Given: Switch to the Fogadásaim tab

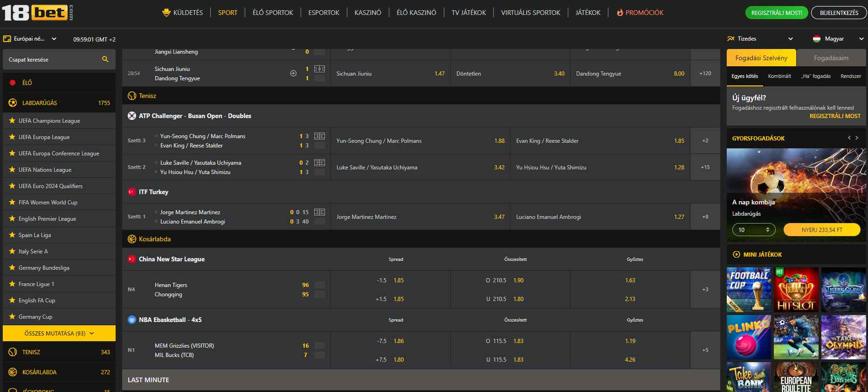Looking at the screenshot, I should [831, 58].
